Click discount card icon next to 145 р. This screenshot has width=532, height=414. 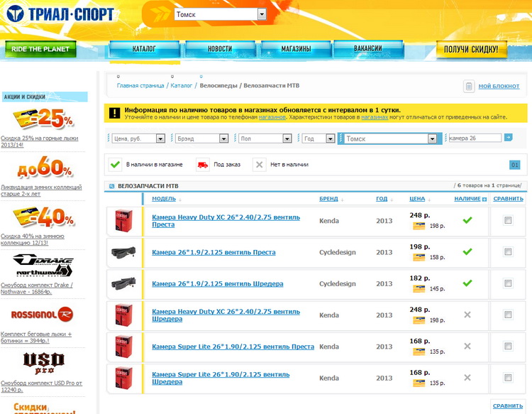419,289
